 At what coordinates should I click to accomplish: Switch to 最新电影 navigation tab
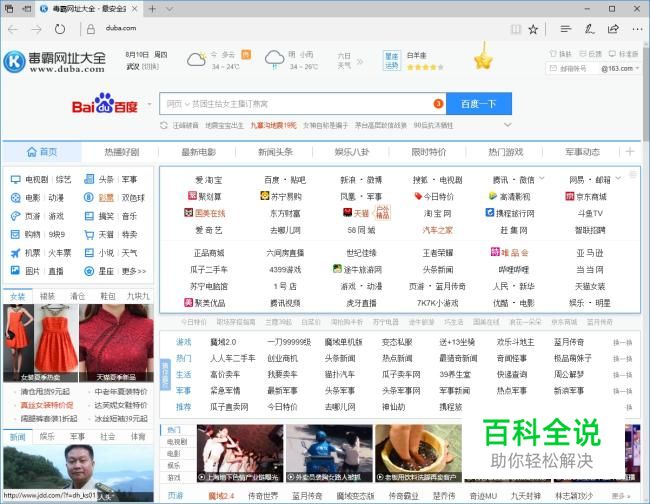click(x=198, y=152)
